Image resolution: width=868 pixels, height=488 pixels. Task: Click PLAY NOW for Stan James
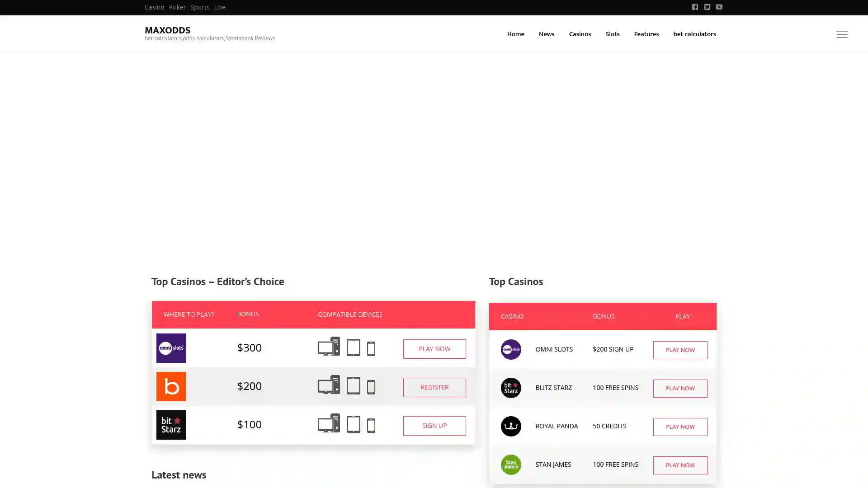pyautogui.click(x=680, y=465)
